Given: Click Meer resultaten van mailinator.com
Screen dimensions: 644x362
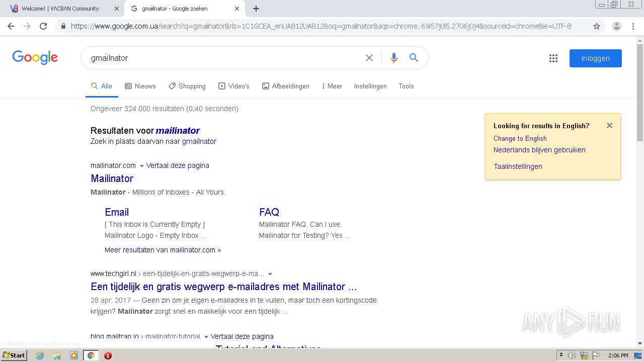Looking at the screenshot, I should point(163,250).
